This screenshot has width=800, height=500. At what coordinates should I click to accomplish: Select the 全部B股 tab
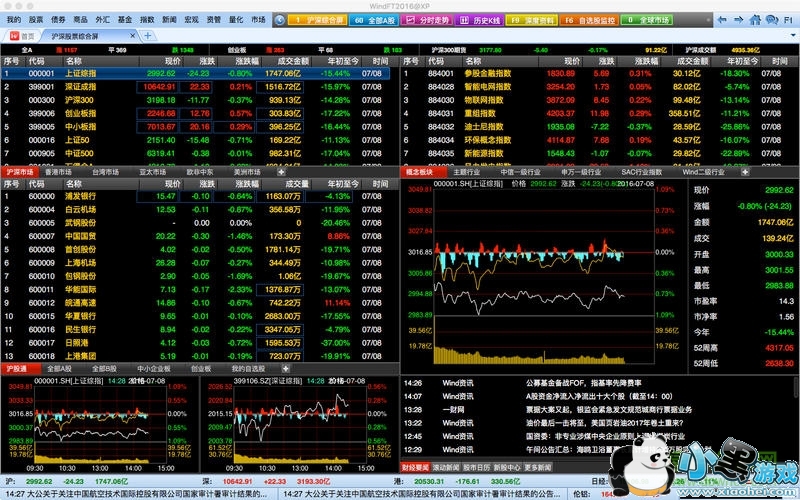[104, 369]
